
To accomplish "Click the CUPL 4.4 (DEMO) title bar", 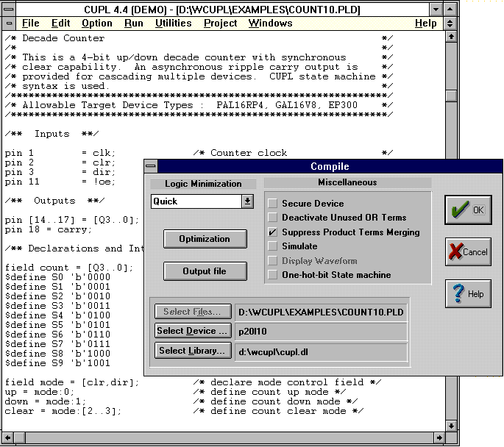I will 222,10.
